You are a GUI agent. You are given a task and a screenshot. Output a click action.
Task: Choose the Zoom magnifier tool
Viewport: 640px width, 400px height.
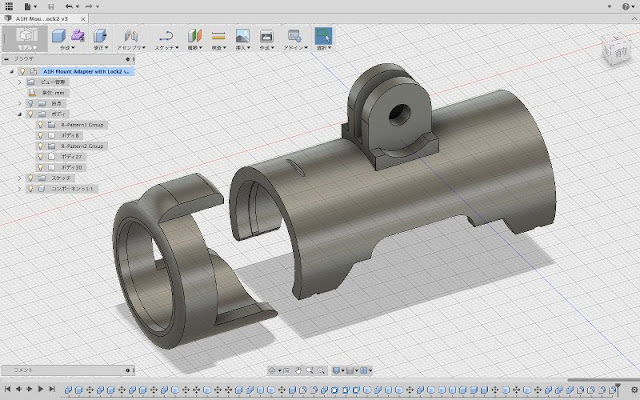[309, 371]
